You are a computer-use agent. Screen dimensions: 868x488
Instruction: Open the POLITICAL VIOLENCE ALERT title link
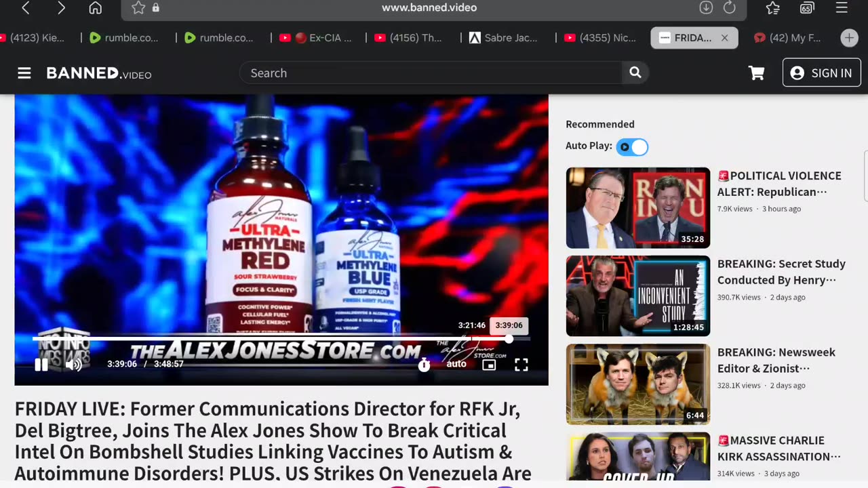[x=779, y=184]
